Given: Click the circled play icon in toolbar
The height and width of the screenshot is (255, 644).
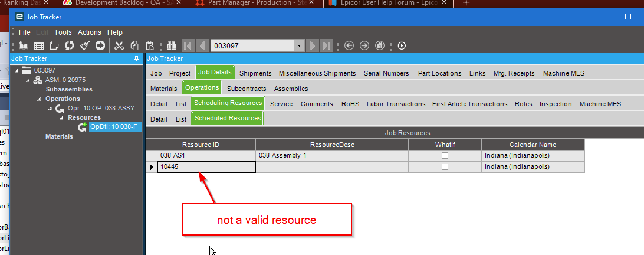Looking at the screenshot, I should (x=402, y=45).
